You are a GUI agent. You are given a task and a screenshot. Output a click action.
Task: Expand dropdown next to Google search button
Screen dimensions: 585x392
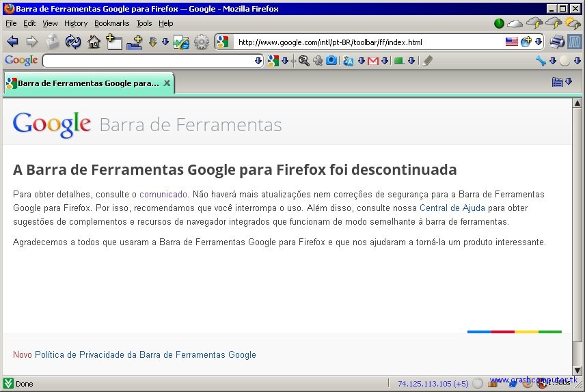pos(285,61)
